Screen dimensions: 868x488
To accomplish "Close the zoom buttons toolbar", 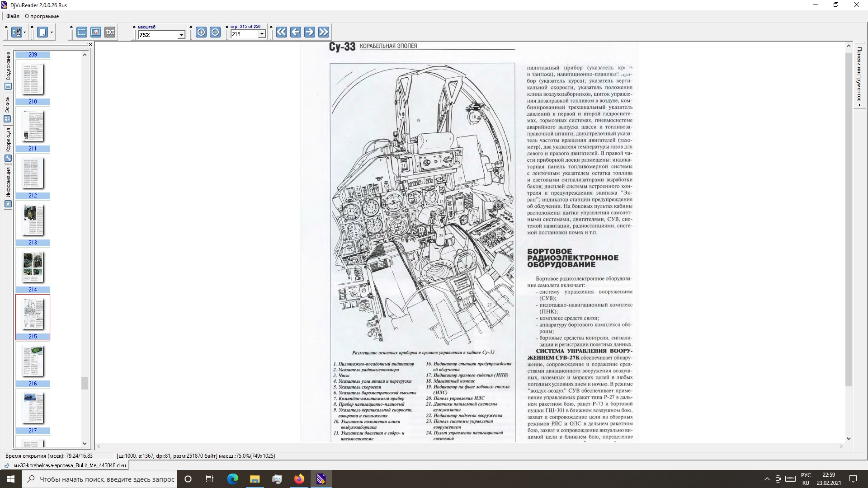I will [191, 27].
